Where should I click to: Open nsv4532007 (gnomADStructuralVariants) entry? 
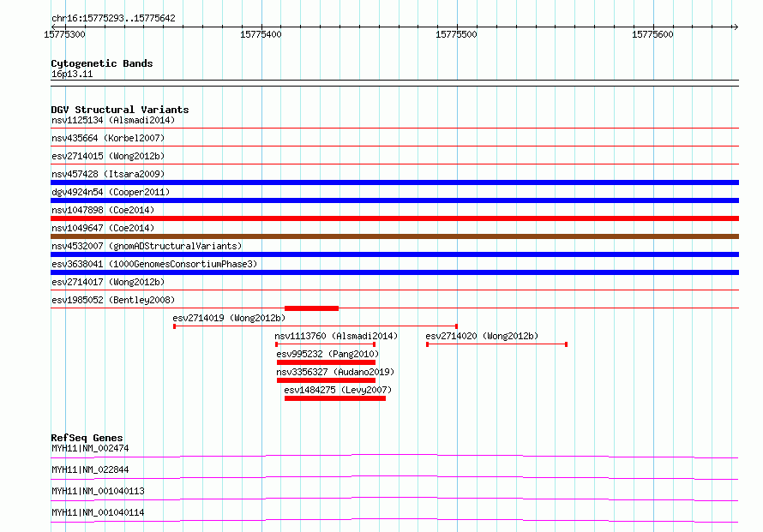coord(147,246)
